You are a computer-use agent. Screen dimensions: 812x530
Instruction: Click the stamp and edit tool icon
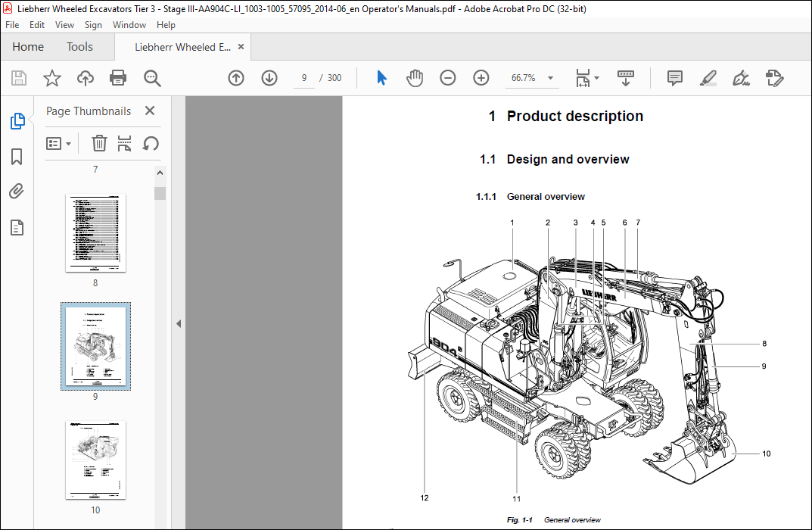774,78
